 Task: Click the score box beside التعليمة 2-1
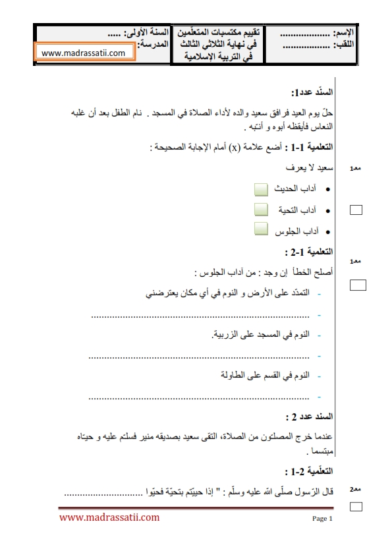(x=358, y=285)
